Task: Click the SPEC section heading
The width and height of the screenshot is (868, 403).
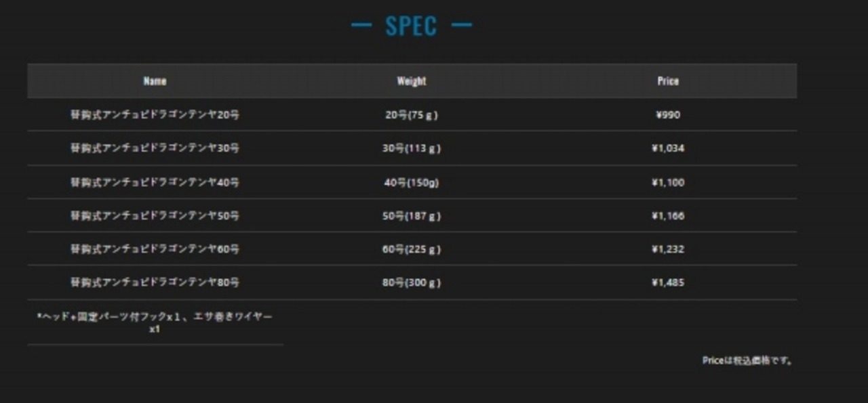Action: [411, 26]
